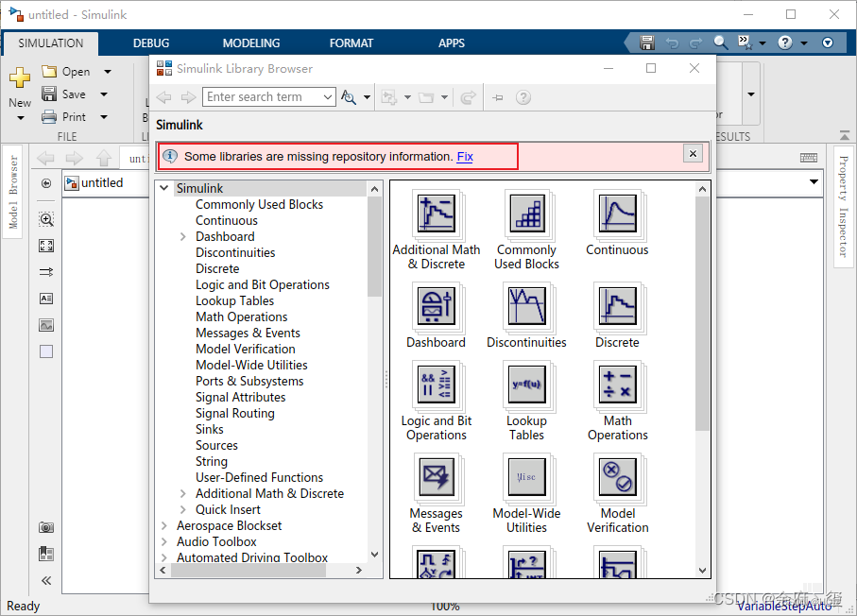This screenshot has width=857, height=616.
Task: Click the block pane vertical scrollbar thumb
Action: pyautogui.click(x=702, y=313)
